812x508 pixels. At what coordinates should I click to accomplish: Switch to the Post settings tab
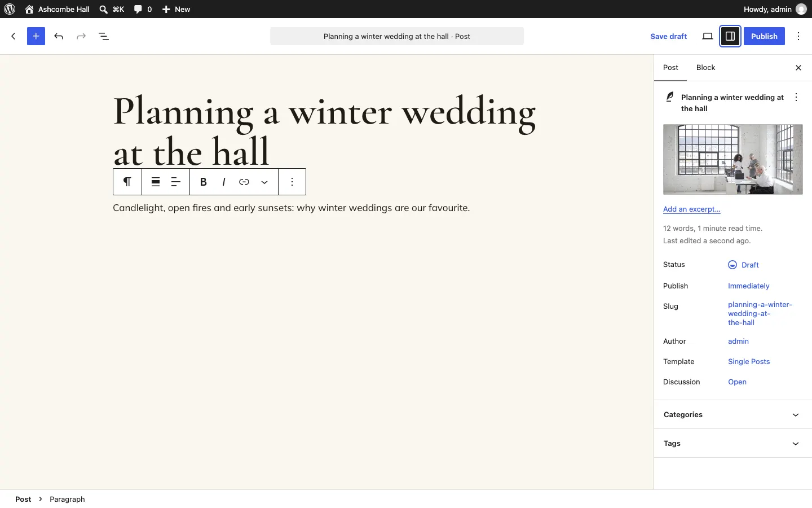[670, 68]
